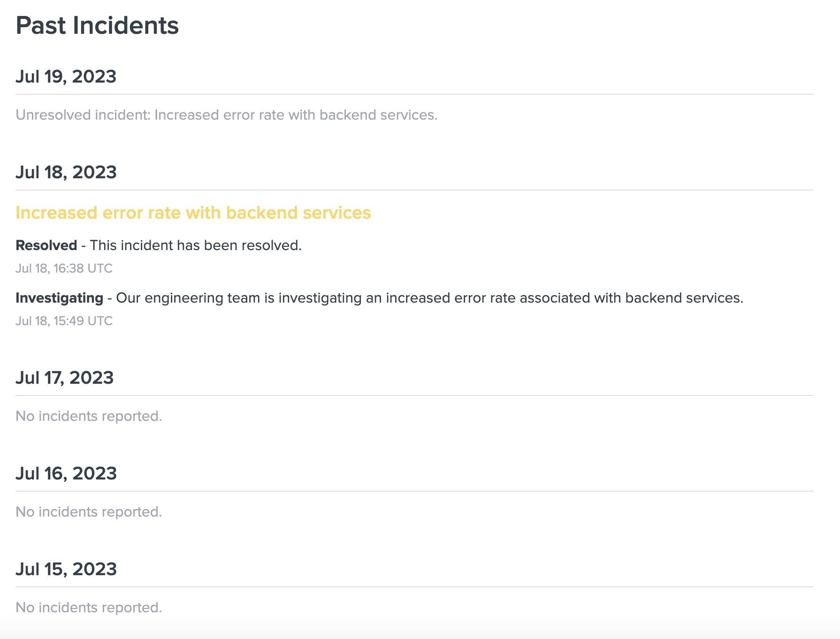Click the 'Our engineering team is investigating' message
The width and height of the screenshot is (840, 639).
pyautogui.click(x=430, y=298)
